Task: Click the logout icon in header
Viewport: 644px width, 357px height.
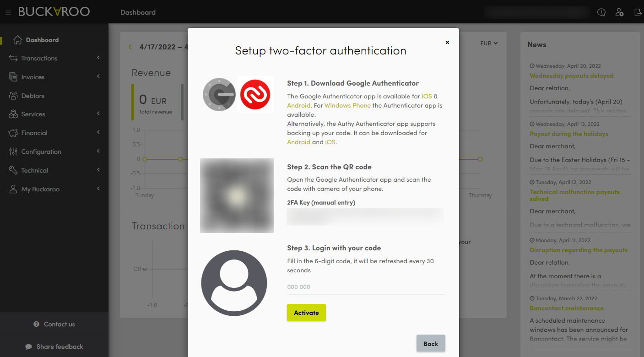Action: click(638, 12)
